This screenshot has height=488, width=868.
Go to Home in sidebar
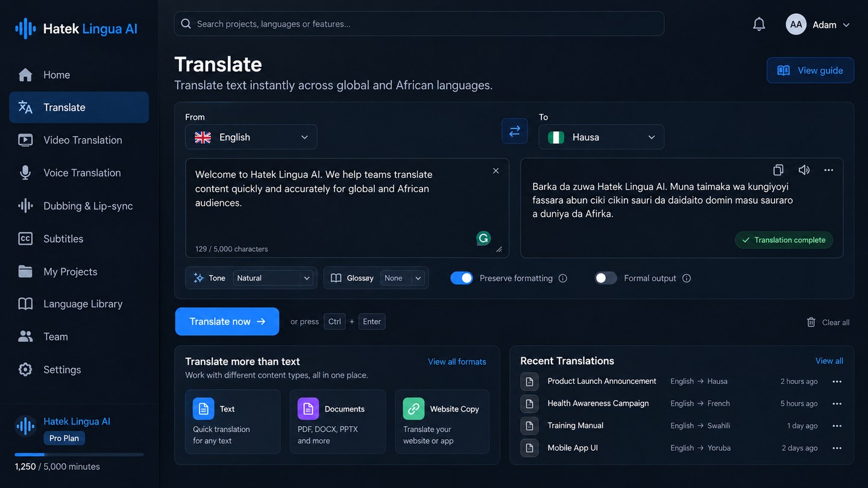point(79,75)
